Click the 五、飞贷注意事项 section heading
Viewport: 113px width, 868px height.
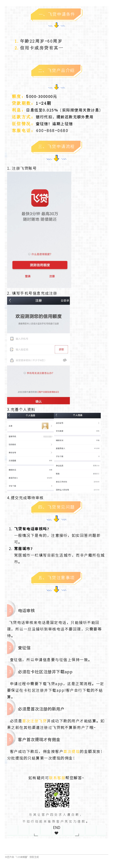pos(56,578)
